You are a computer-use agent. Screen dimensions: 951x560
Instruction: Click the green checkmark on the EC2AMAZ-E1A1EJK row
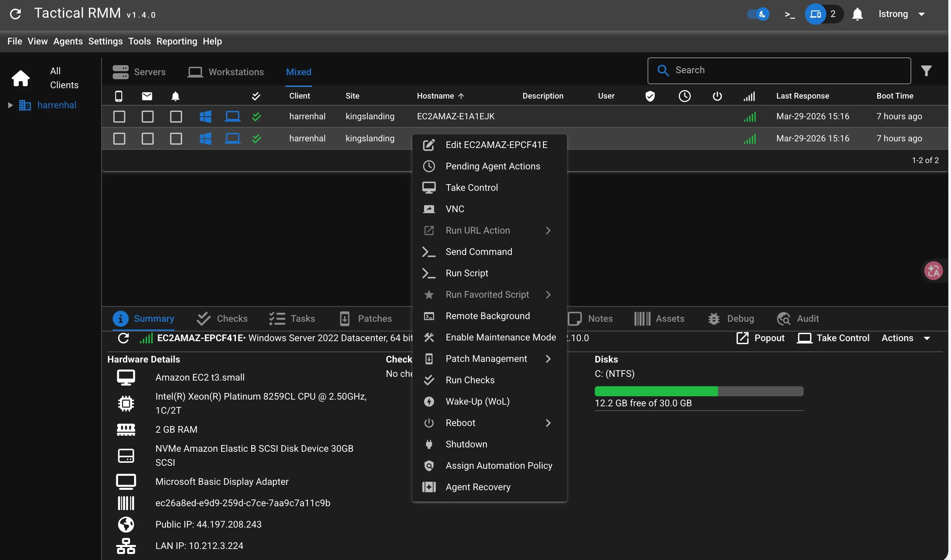point(257,116)
